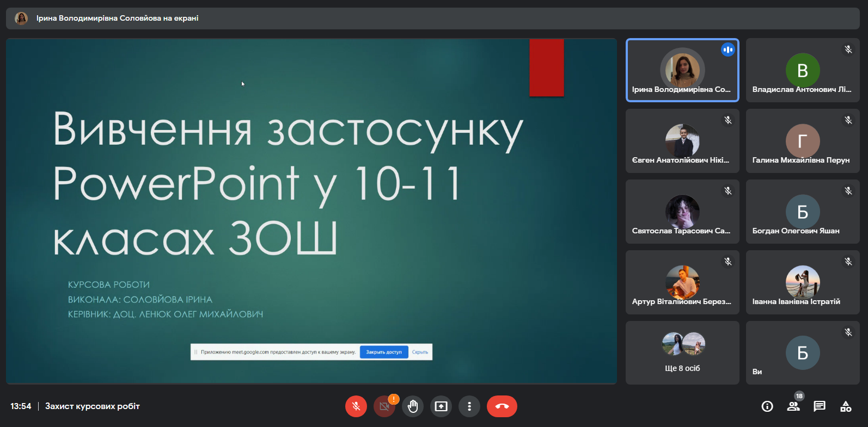
Task: Click the camera warning exclamation badge
Action: (x=394, y=399)
